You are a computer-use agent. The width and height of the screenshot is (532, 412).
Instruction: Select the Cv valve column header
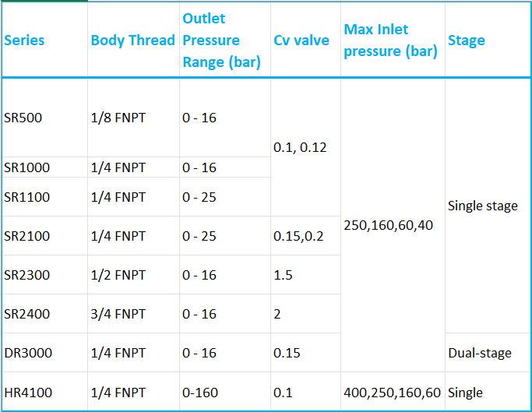click(301, 40)
